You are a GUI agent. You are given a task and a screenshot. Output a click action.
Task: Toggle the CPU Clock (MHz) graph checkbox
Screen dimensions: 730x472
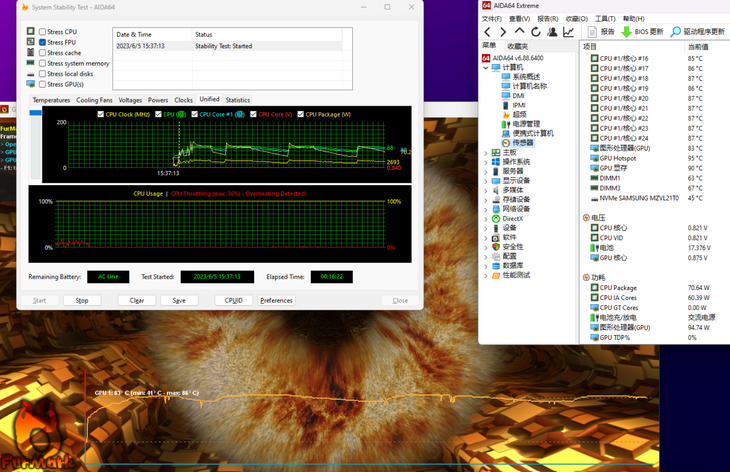pyautogui.click(x=101, y=114)
